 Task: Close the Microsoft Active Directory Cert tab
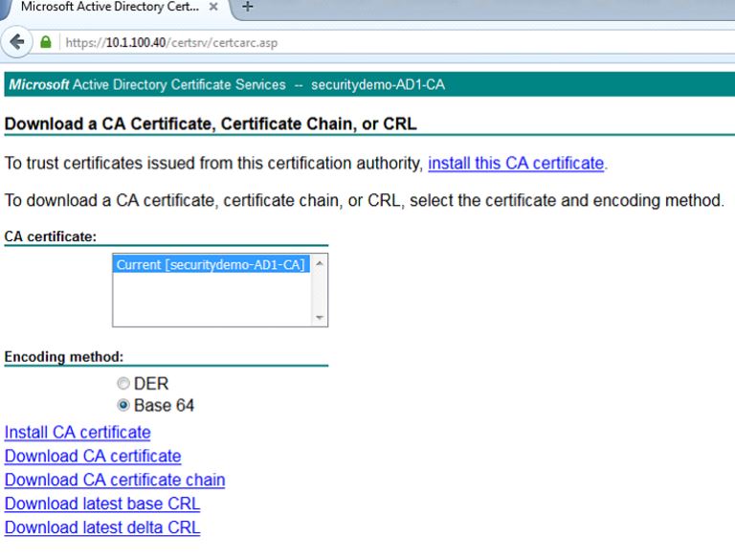coord(213,7)
